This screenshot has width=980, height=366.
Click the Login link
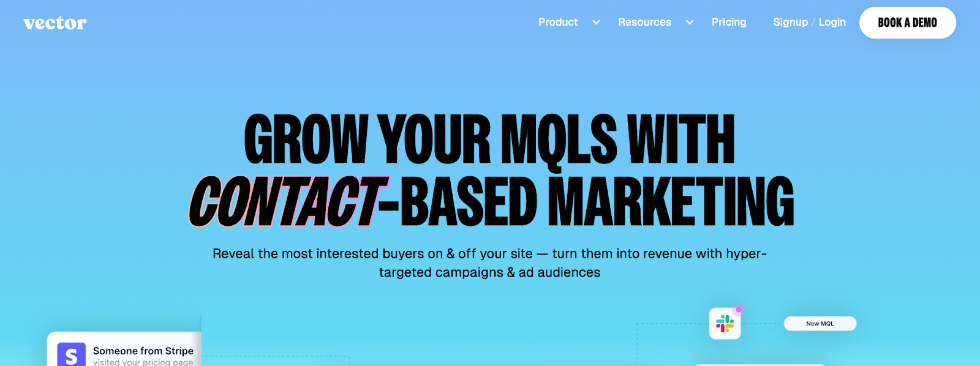pos(832,23)
